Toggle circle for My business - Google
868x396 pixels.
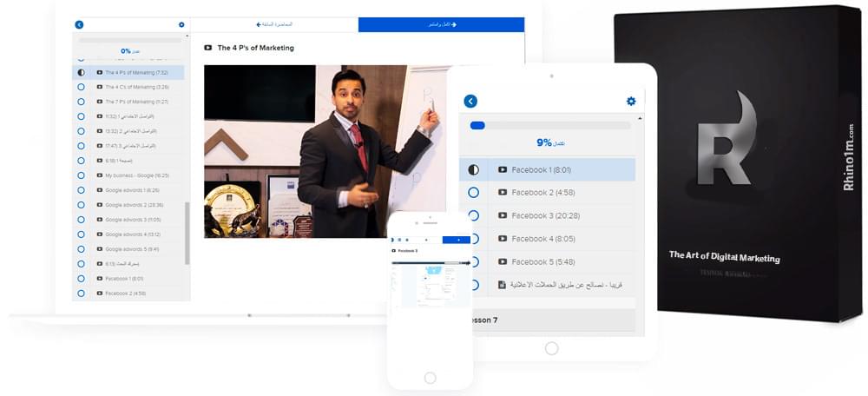[x=81, y=175]
